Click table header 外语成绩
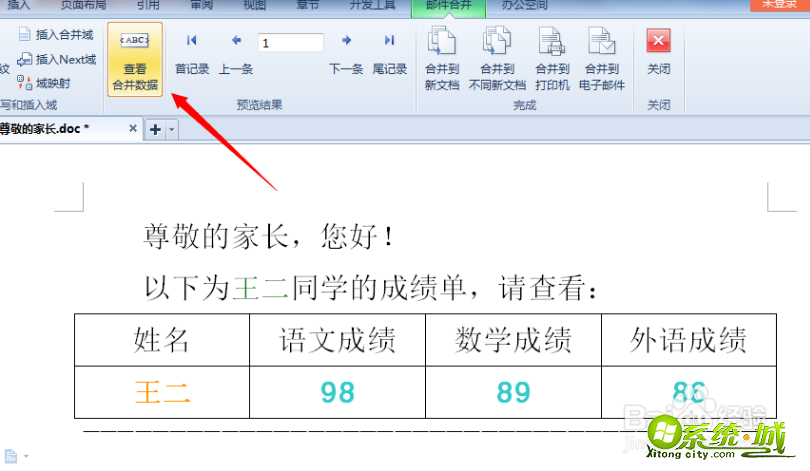This screenshot has width=810, height=471. tap(689, 340)
